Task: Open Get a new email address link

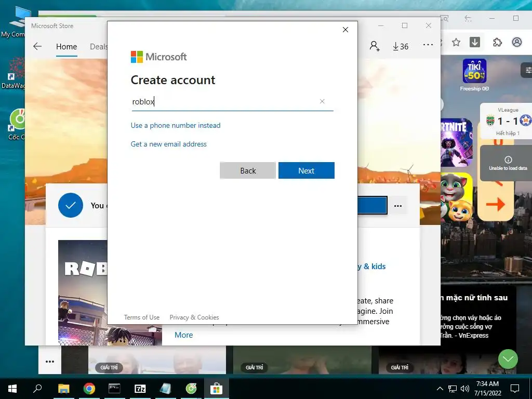Action: (169, 144)
